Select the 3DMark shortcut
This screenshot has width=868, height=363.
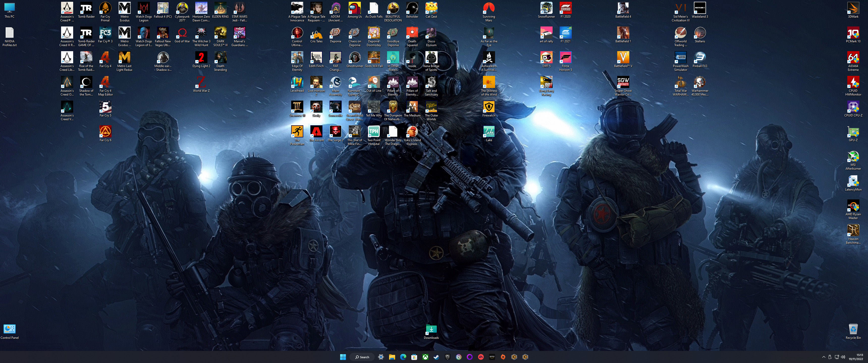pyautogui.click(x=853, y=10)
